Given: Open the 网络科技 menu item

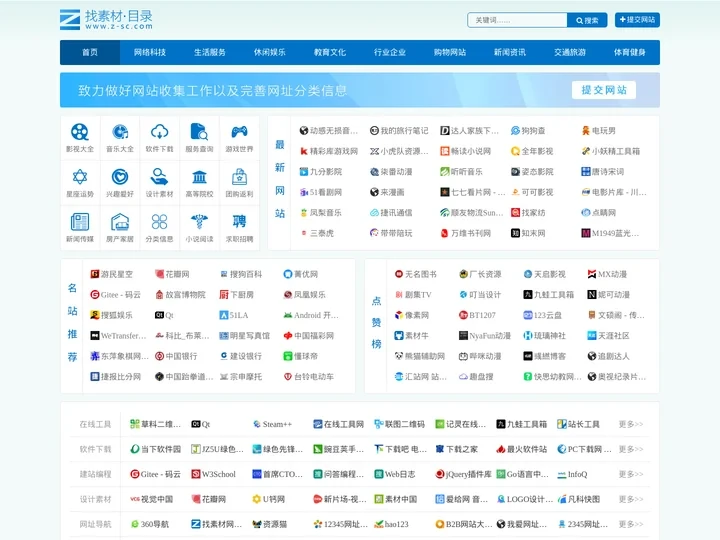Looking at the screenshot, I should (x=150, y=52).
